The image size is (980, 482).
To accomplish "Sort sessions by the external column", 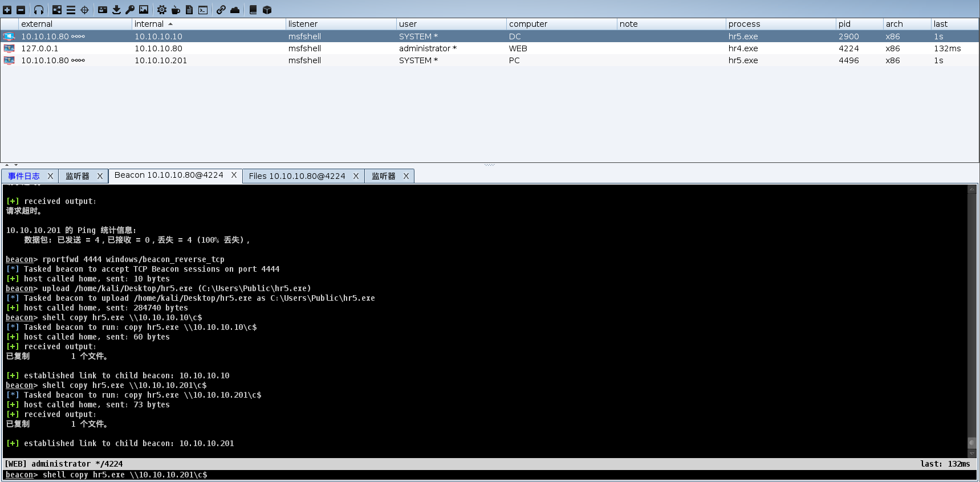I will pos(75,24).
